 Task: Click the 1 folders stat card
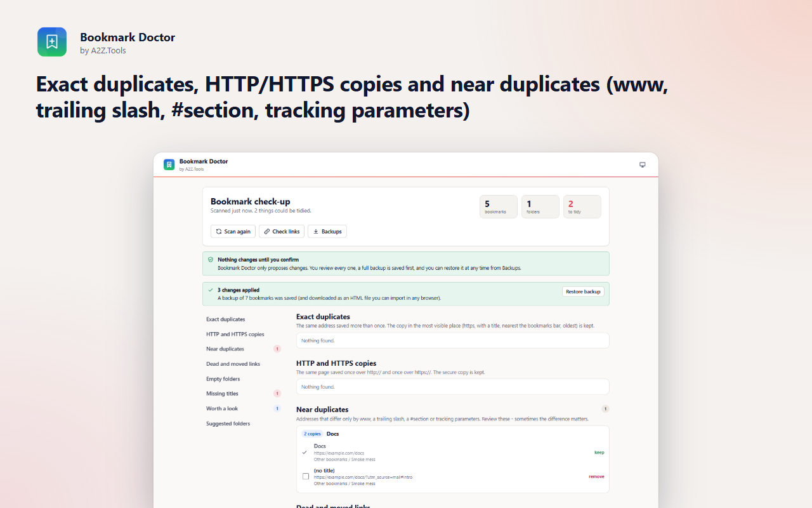pos(540,206)
